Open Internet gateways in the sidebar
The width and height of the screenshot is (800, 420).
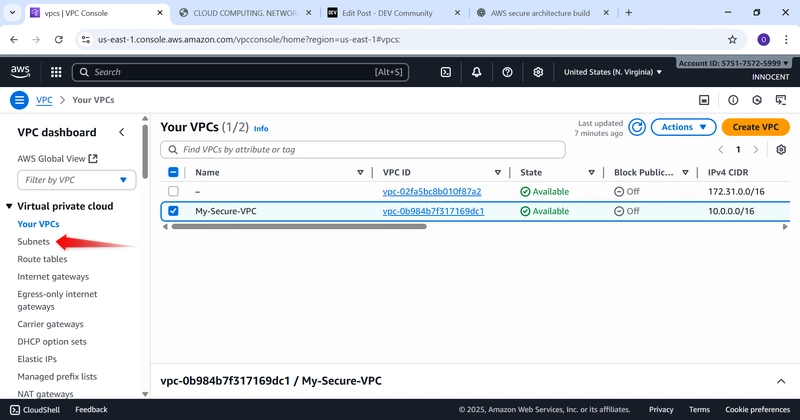pos(53,277)
